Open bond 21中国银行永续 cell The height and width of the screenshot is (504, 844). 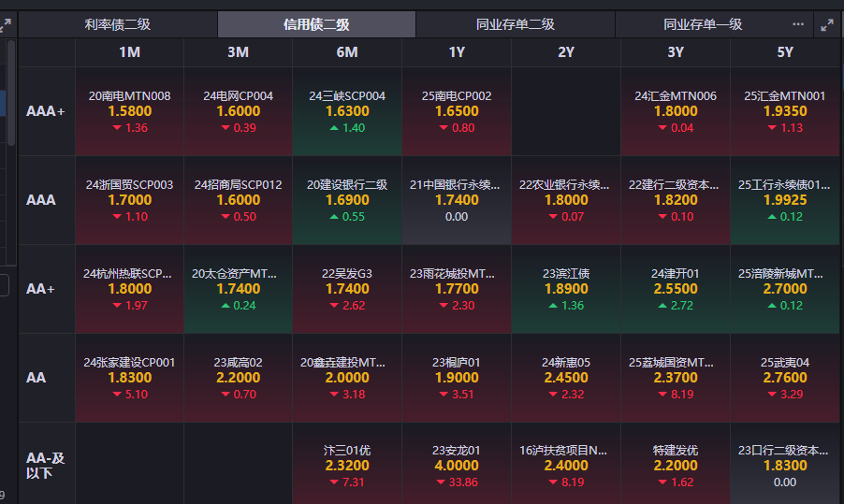click(457, 200)
